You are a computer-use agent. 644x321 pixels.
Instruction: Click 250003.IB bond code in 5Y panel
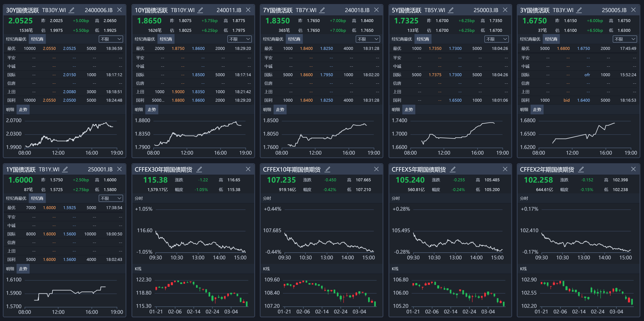click(486, 10)
